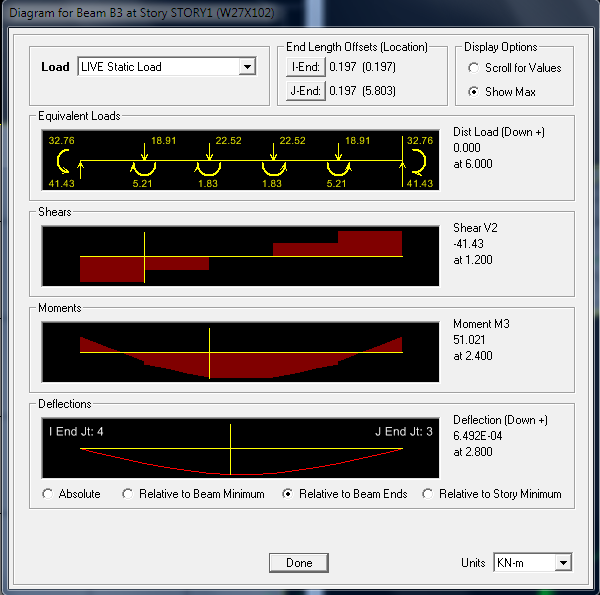Click the Done button
This screenshot has height=595, width=600.
tap(299, 563)
